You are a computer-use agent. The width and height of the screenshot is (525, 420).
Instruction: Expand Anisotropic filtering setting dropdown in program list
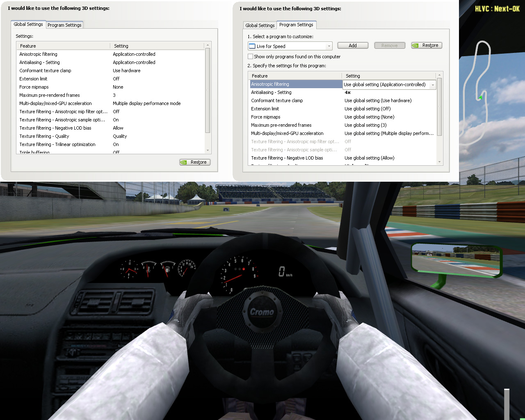432,85
